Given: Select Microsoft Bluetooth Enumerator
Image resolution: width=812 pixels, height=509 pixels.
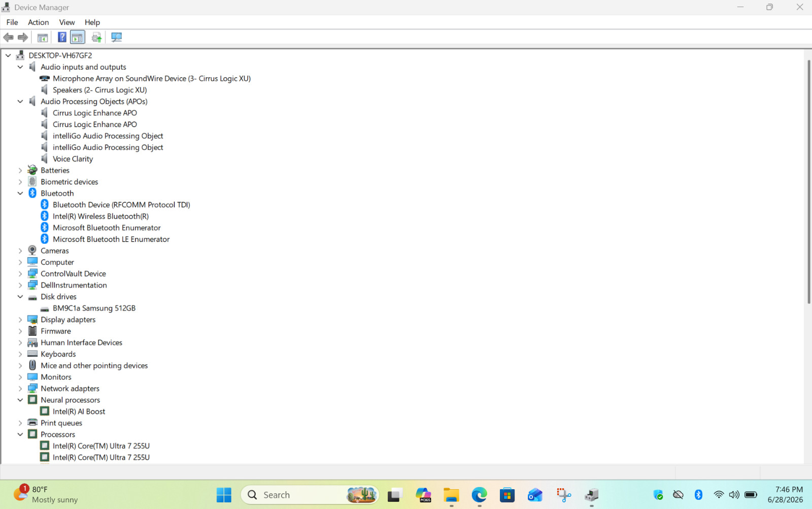Looking at the screenshot, I should (x=107, y=228).
